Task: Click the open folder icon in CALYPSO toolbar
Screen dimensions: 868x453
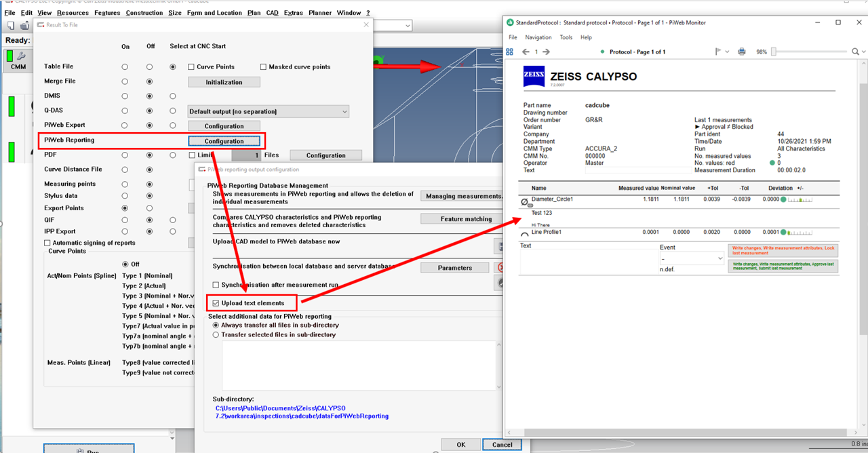Action: point(25,26)
